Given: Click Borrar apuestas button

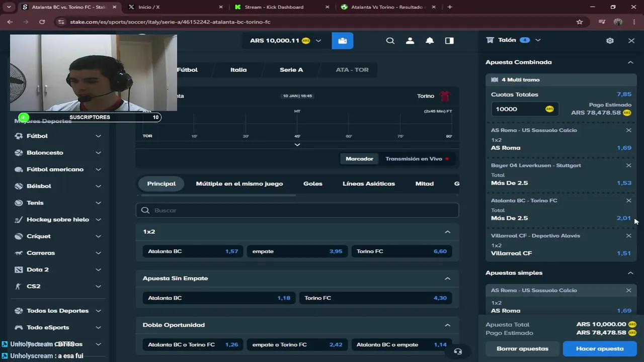Looking at the screenshot, I should (522, 348).
